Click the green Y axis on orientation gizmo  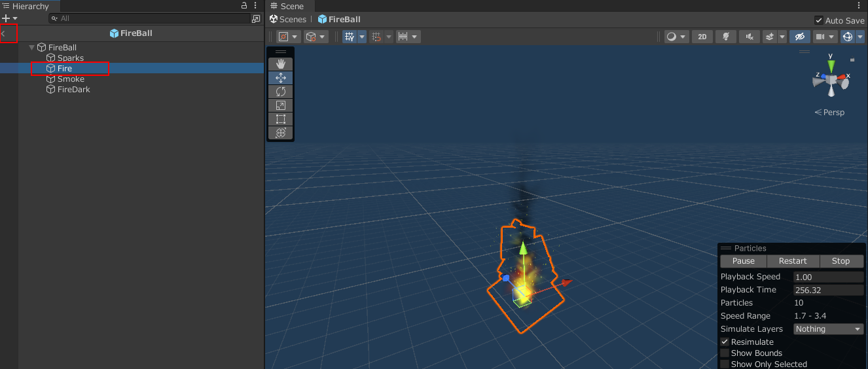[831, 65]
